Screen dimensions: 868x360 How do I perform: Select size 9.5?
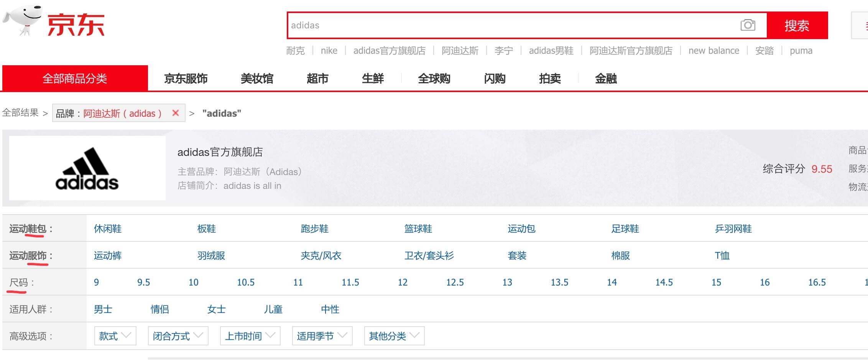(144, 282)
